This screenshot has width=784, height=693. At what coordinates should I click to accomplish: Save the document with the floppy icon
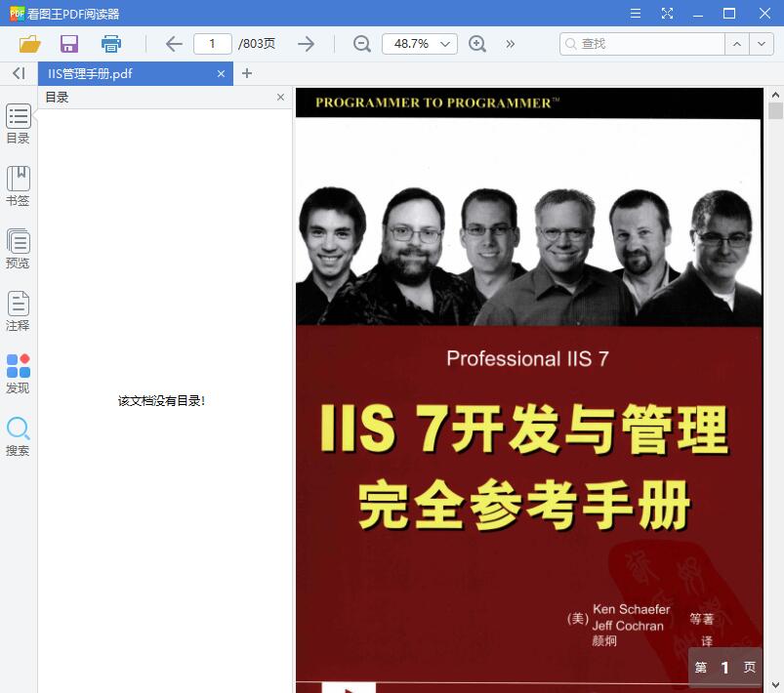coord(69,44)
